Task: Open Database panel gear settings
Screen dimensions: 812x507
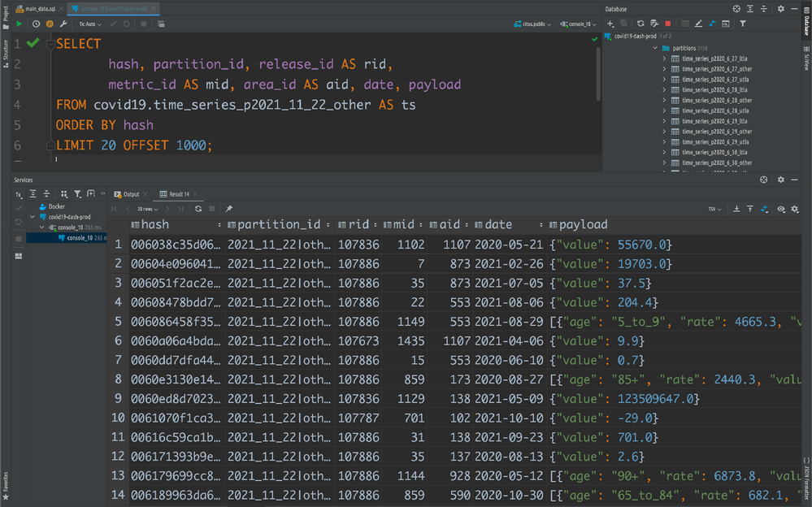Action: click(781, 9)
